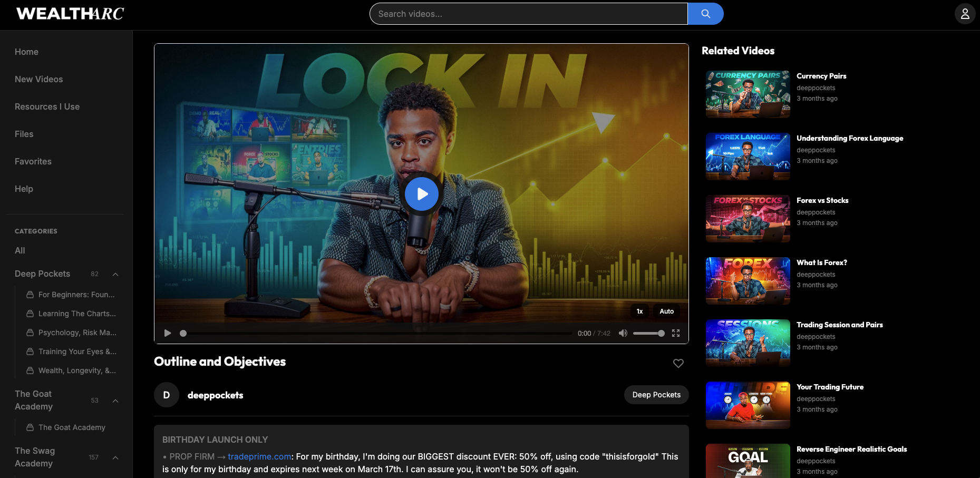The width and height of the screenshot is (980, 478).
Task: Click the deeppockets channel avatar
Action: coord(167,395)
